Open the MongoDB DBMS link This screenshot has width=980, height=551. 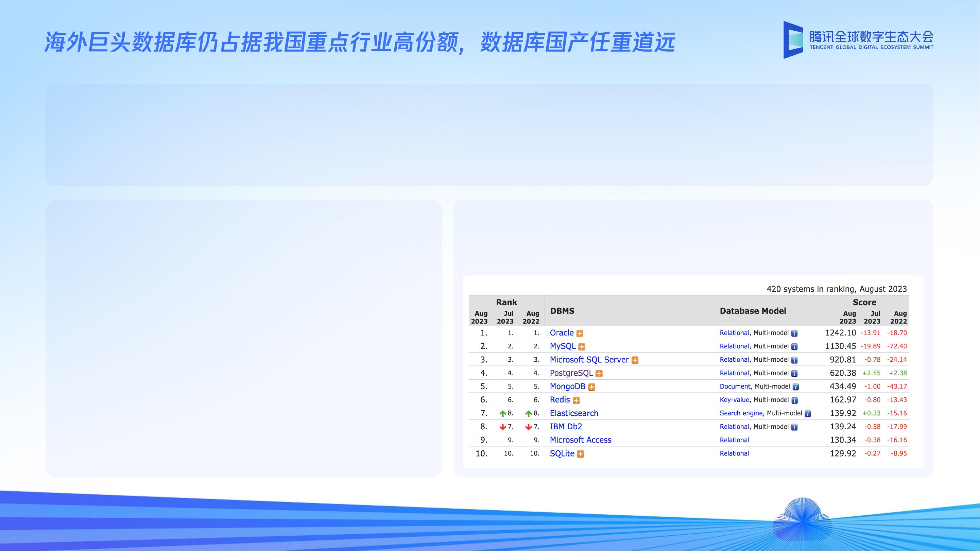pyautogui.click(x=567, y=386)
